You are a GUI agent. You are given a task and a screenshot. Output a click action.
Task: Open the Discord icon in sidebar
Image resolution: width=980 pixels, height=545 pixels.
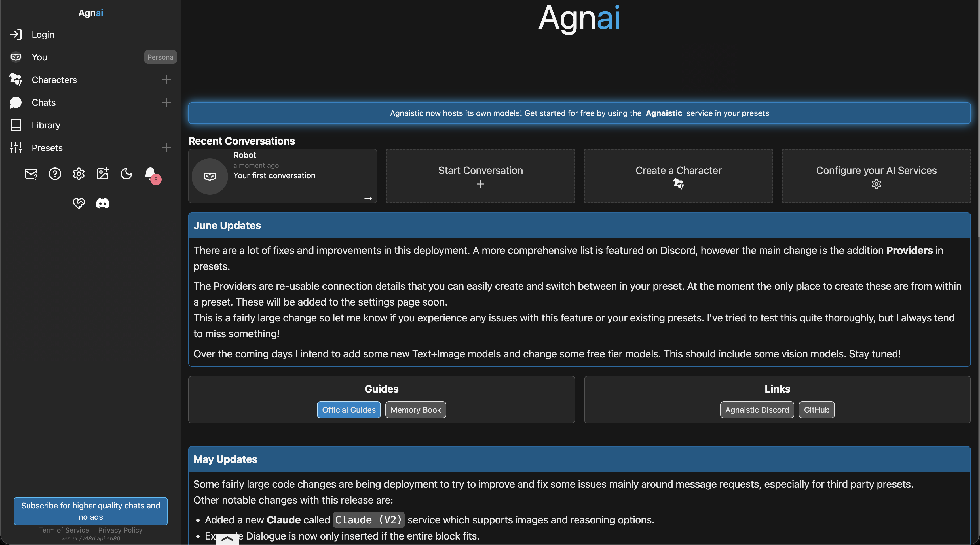[102, 203]
